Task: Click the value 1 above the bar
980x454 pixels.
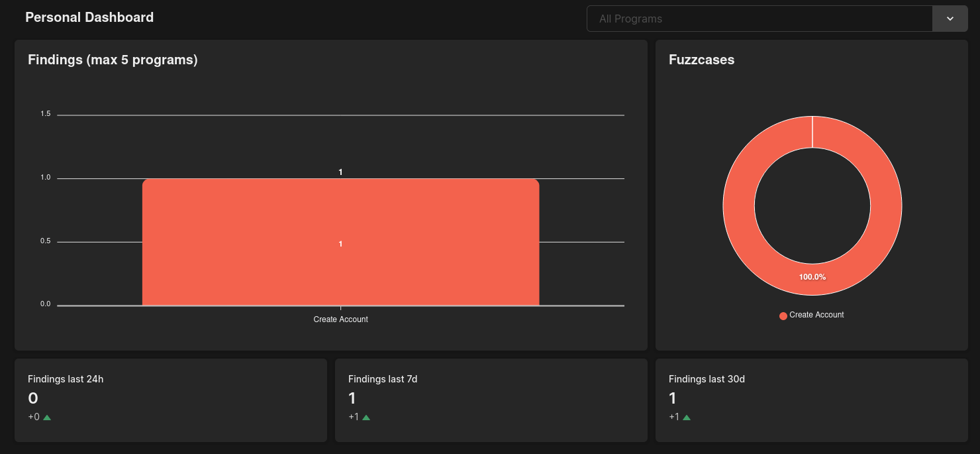Action: (340, 172)
